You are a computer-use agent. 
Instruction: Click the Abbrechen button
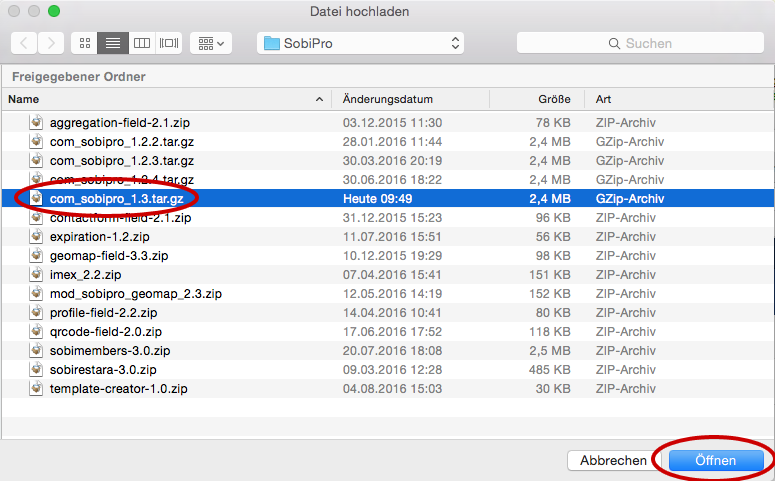[x=613, y=460]
